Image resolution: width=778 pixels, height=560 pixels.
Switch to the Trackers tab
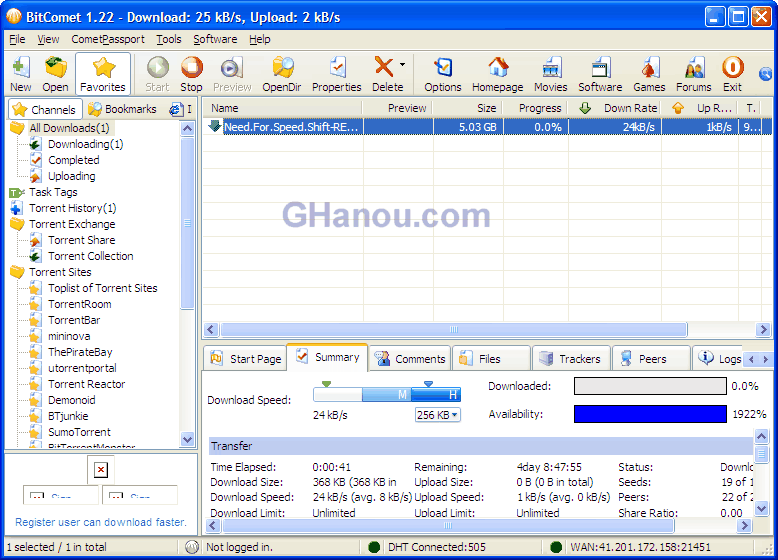click(x=571, y=359)
